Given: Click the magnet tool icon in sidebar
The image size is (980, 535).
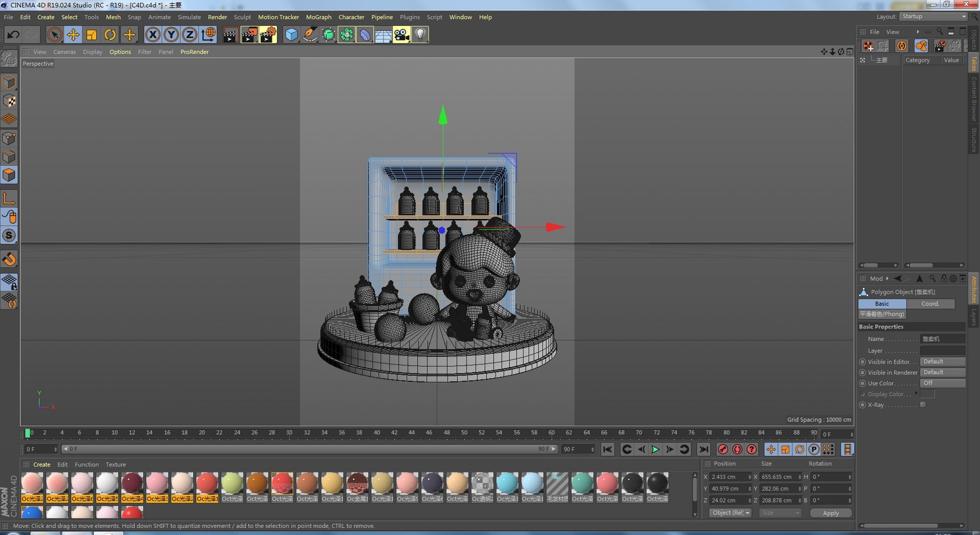Looking at the screenshot, I should [x=9, y=259].
